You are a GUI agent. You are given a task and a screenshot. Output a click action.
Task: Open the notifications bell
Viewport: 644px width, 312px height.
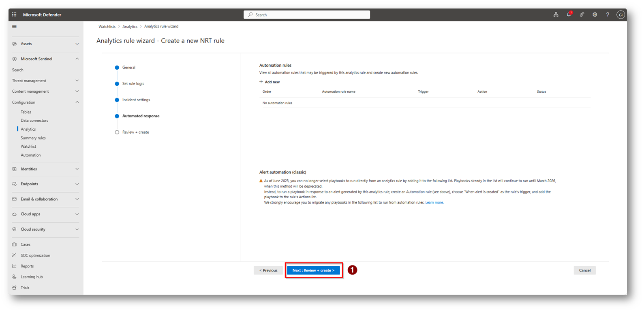[x=569, y=15]
